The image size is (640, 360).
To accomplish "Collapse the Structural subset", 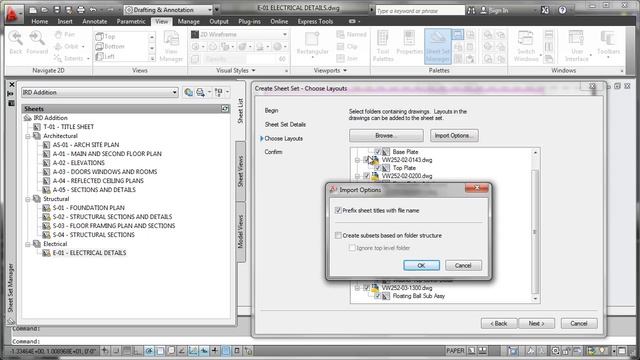I will (x=28, y=199).
